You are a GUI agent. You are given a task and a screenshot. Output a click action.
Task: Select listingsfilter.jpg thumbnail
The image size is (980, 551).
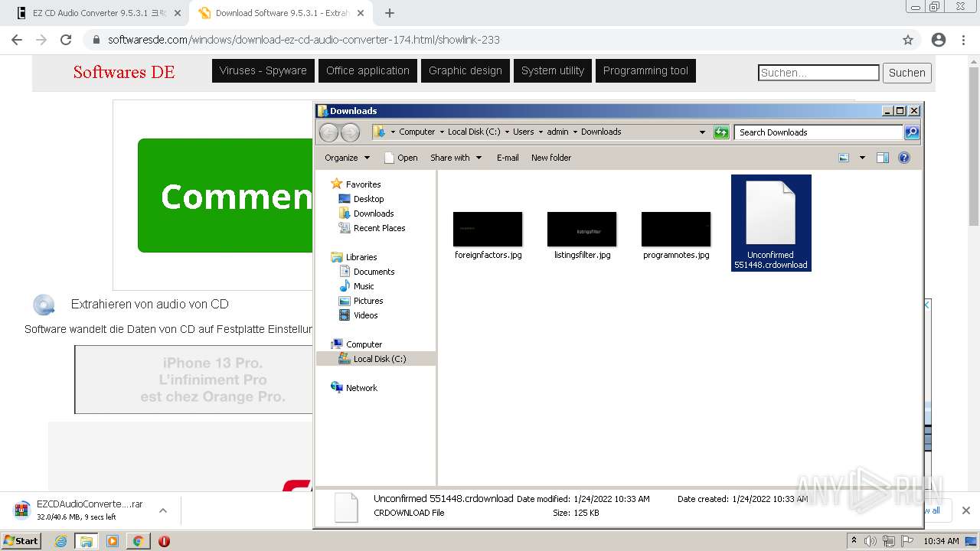[582, 230]
